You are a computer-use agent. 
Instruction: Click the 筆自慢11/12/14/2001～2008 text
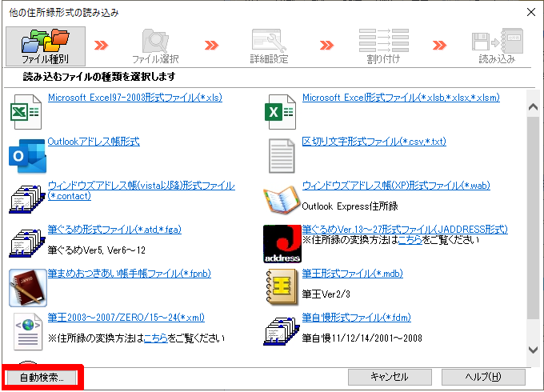(x=362, y=338)
